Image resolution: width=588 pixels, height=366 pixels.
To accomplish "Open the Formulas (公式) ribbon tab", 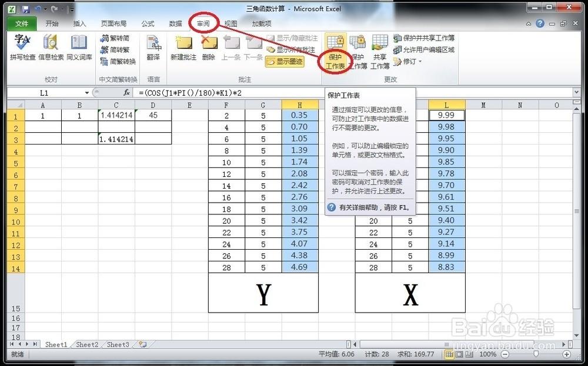I will (x=148, y=23).
